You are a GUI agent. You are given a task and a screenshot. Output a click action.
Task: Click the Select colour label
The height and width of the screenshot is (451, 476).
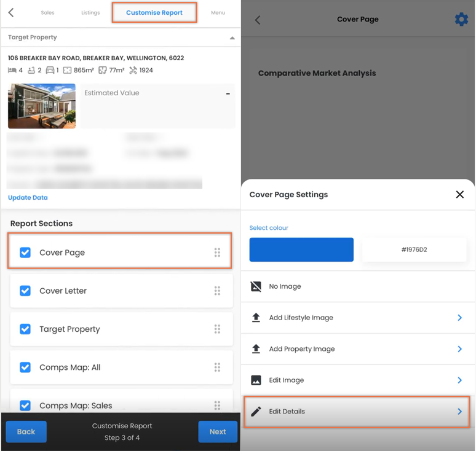pyautogui.click(x=269, y=228)
